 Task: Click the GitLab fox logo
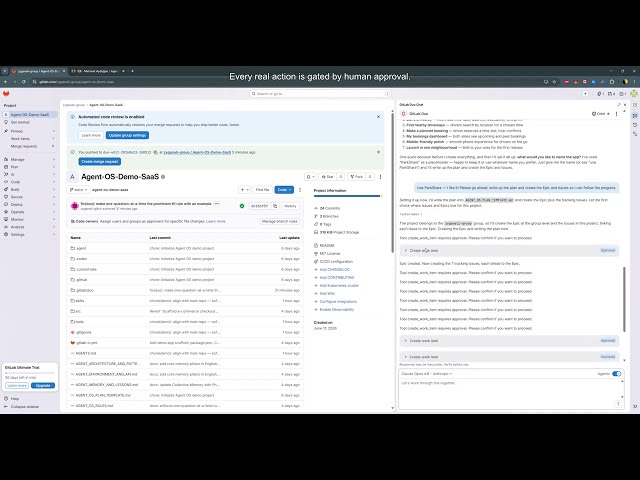click(x=6, y=94)
